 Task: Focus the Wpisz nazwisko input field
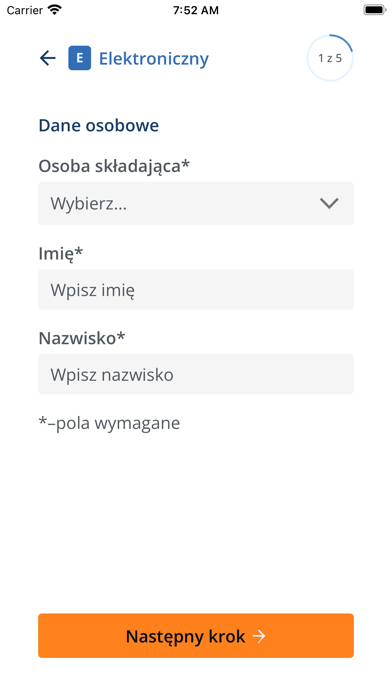tap(196, 374)
